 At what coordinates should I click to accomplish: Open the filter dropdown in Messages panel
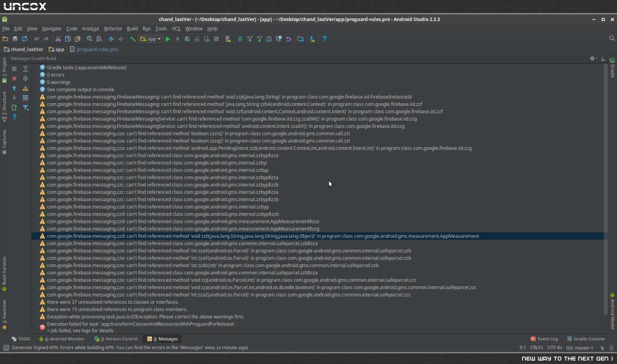pyautogui.click(x=26, y=108)
